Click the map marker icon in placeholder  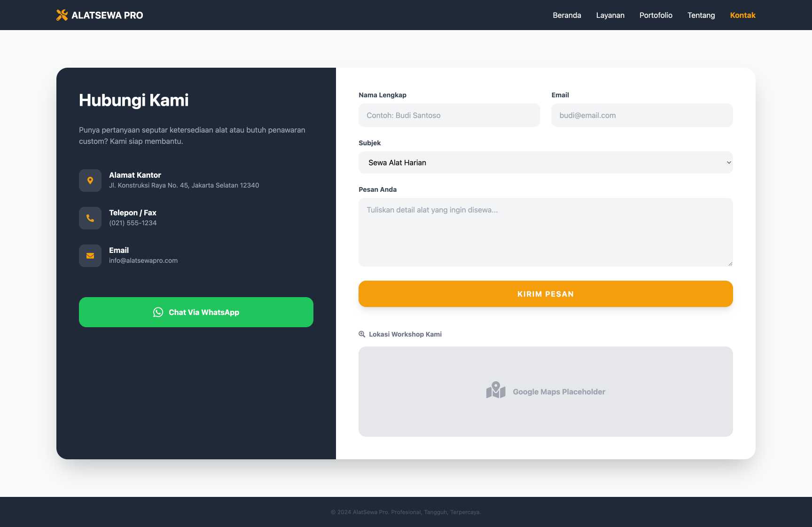pyautogui.click(x=496, y=390)
